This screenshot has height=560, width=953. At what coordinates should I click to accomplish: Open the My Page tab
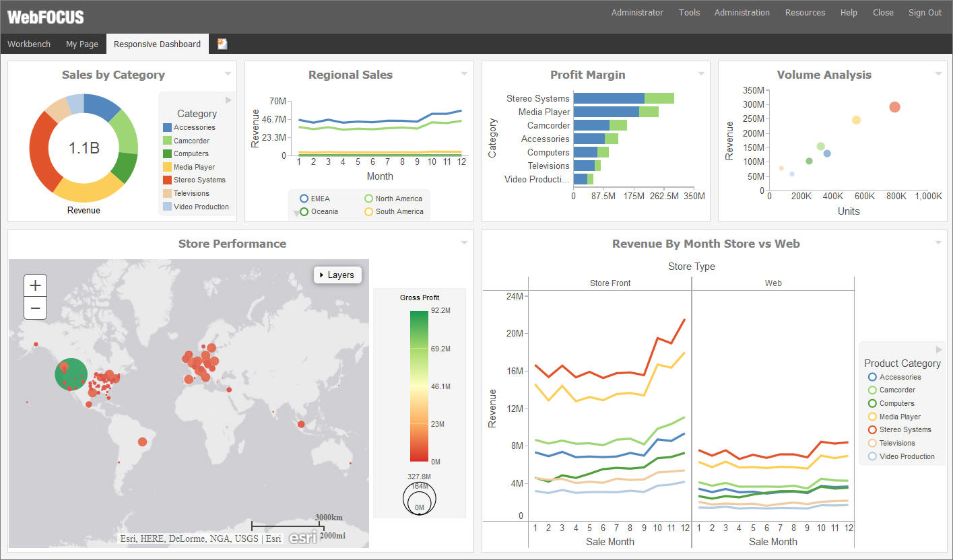pos(81,43)
